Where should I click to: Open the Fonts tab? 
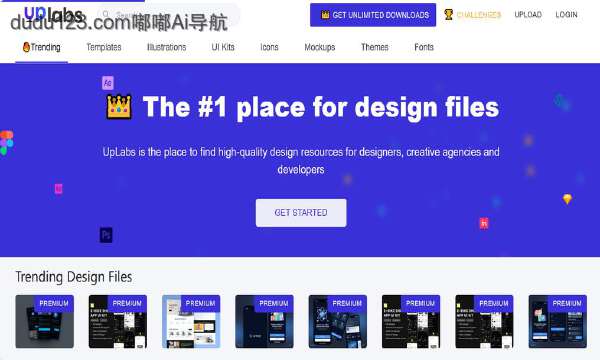424,47
